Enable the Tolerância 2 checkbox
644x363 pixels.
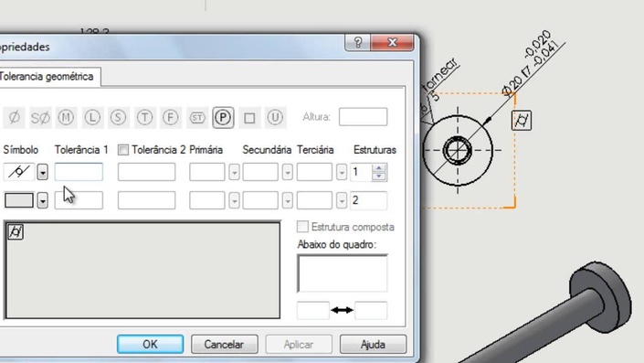coord(122,150)
